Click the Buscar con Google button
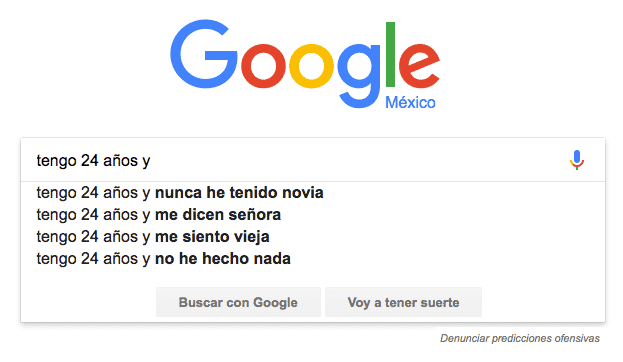 (x=238, y=302)
